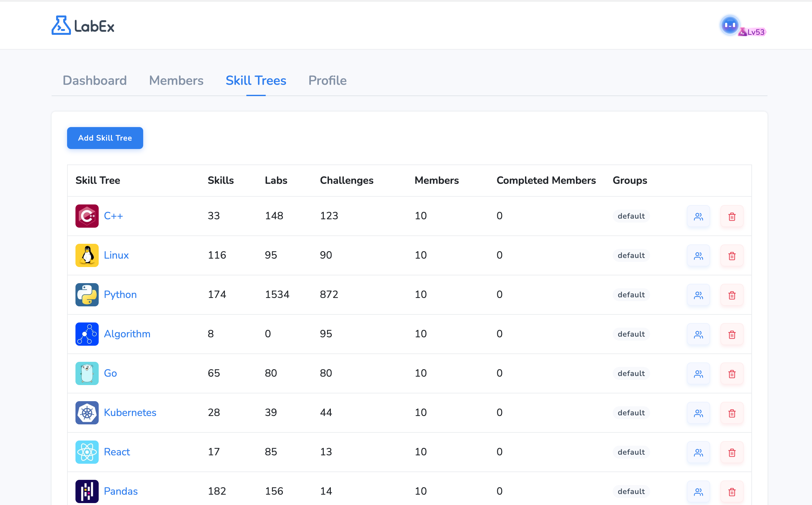
Task: Open the user avatar profile menu
Action: coord(729,25)
